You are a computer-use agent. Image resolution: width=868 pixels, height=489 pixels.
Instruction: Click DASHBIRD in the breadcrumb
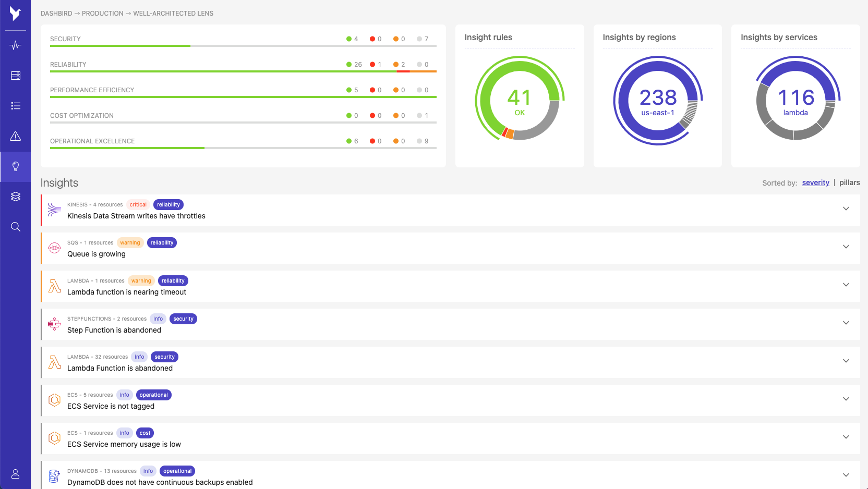pyautogui.click(x=56, y=14)
